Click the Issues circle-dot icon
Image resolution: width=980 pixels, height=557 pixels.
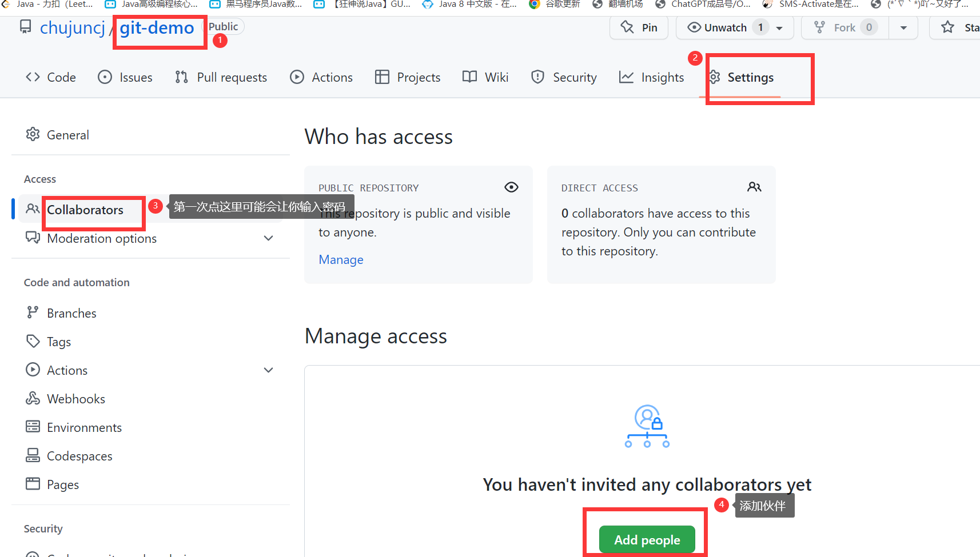pos(105,77)
